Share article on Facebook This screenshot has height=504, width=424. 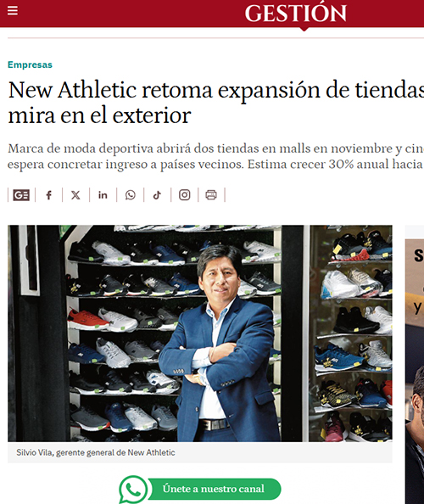[x=48, y=195]
